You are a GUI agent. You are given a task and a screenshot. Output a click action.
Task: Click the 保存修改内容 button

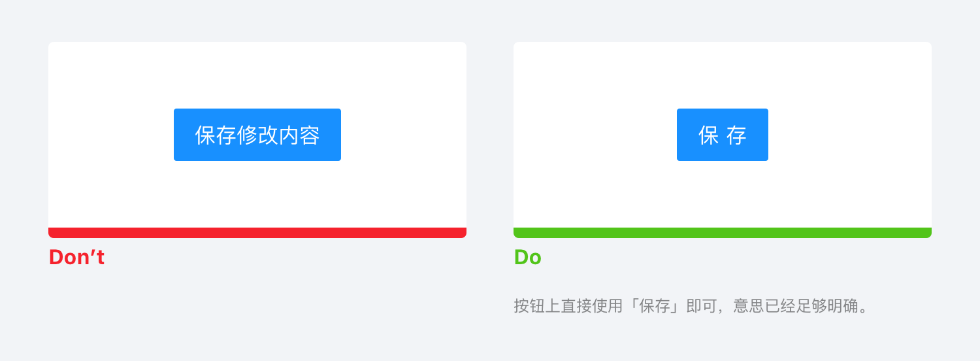click(257, 135)
